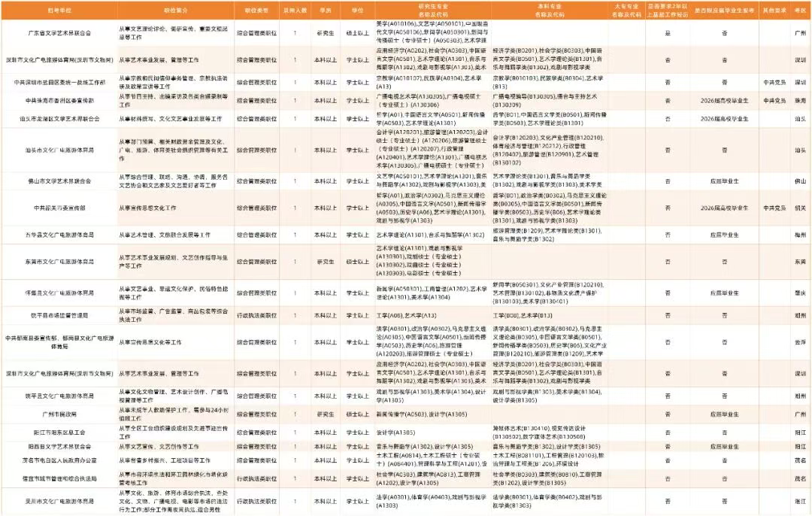Select the 吴川市文化广电旅游体育局 cell

[59, 500]
